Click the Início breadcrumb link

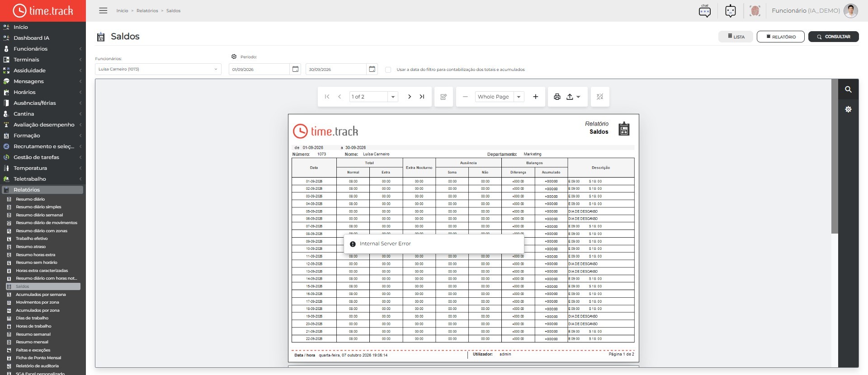click(x=122, y=11)
